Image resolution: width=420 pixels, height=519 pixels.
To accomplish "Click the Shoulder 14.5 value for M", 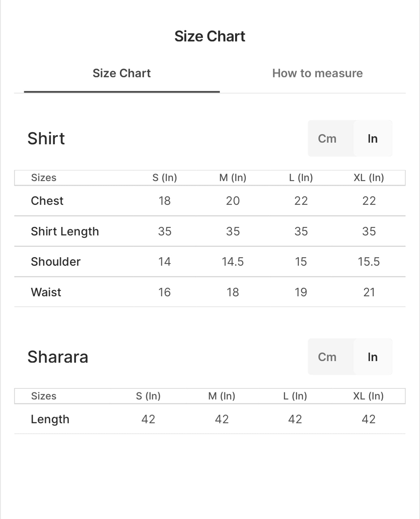I will point(233,262).
